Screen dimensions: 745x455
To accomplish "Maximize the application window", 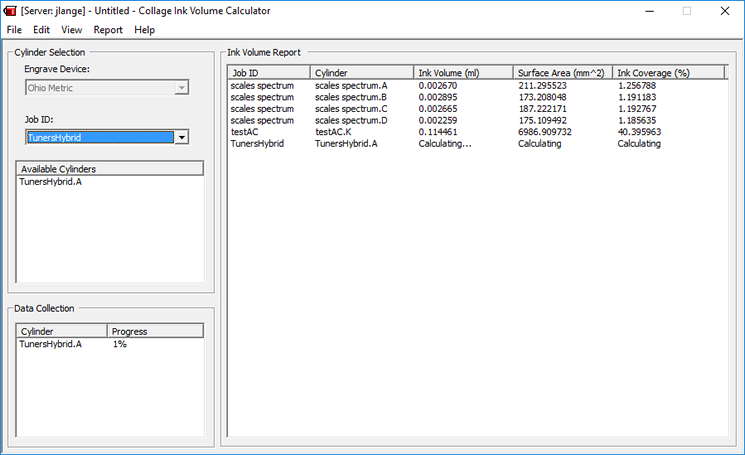I will tap(687, 10).
